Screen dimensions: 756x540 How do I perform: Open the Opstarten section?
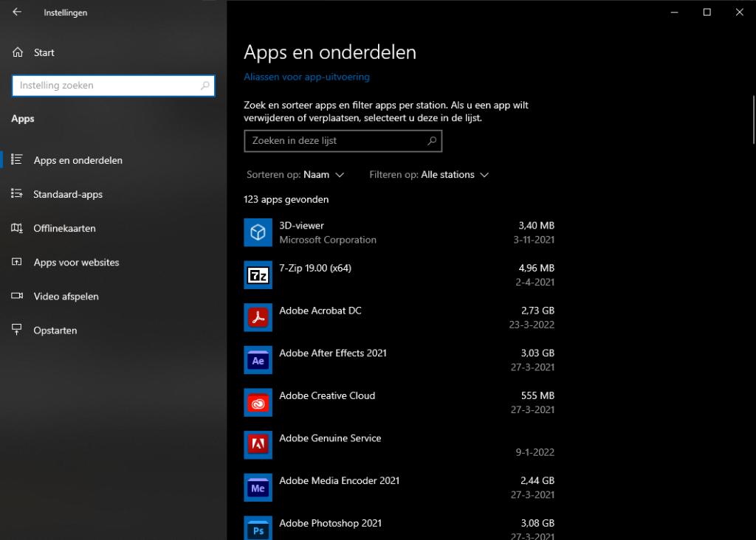click(55, 330)
